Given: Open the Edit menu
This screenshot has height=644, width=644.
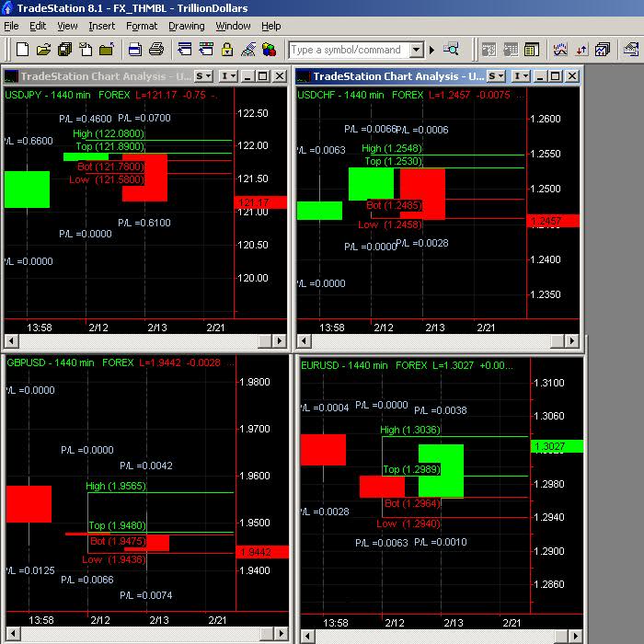Looking at the screenshot, I should click(x=38, y=26).
